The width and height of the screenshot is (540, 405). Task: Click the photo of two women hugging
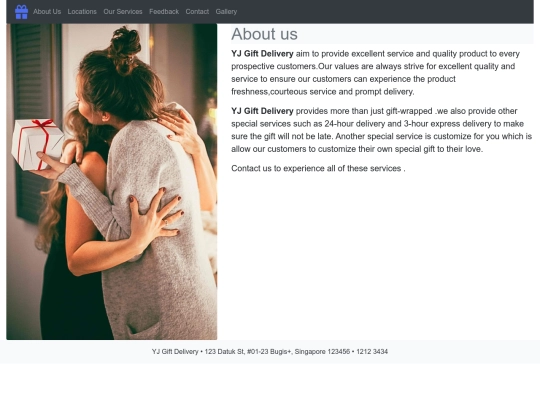click(x=112, y=181)
